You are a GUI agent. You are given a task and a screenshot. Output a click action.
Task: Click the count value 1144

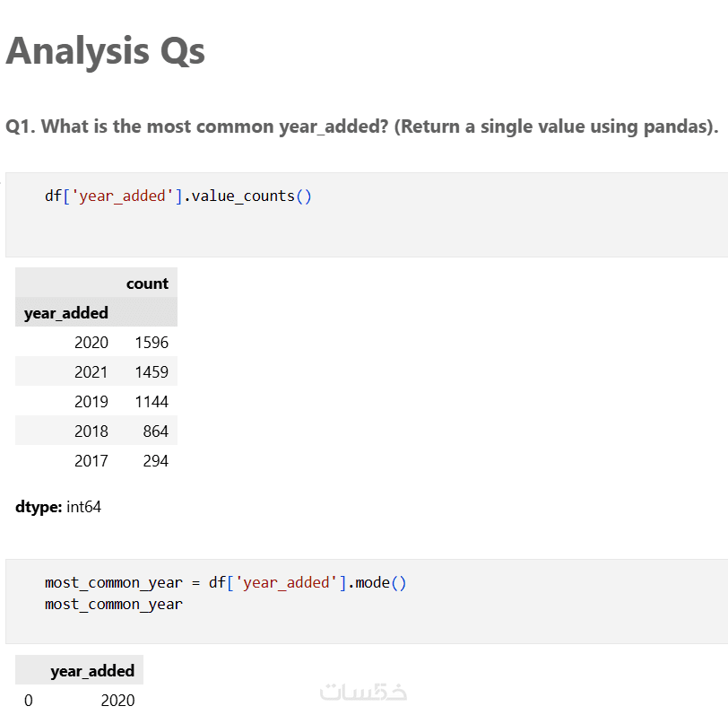(x=152, y=402)
